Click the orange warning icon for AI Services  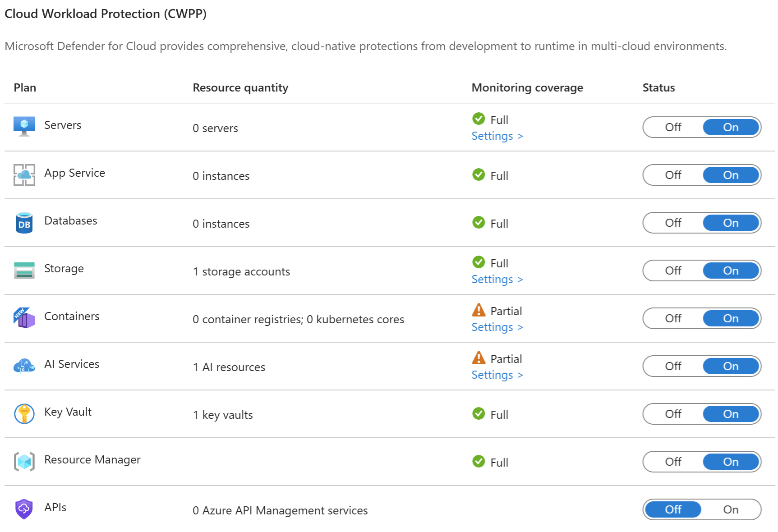click(x=479, y=358)
